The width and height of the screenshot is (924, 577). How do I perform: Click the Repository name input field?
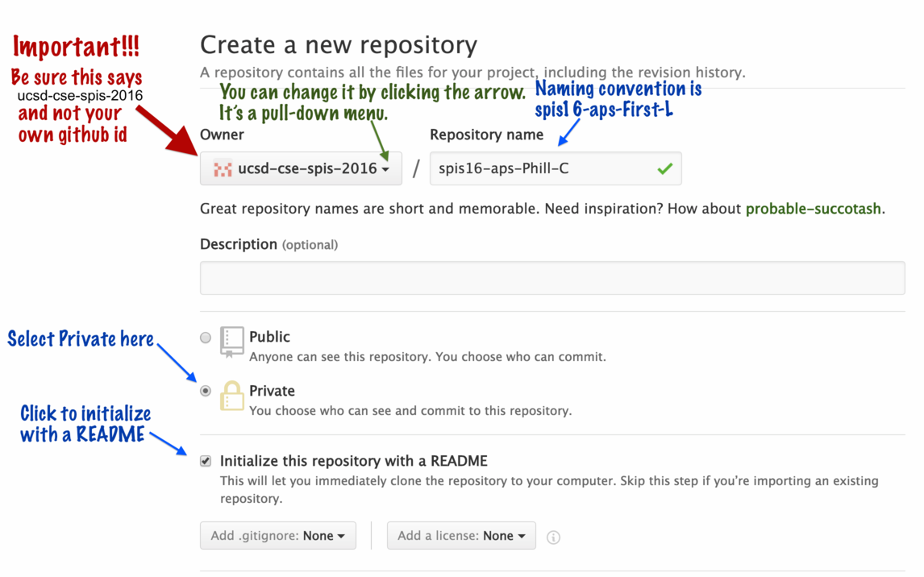pyautogui.click(x=555, y=168)
